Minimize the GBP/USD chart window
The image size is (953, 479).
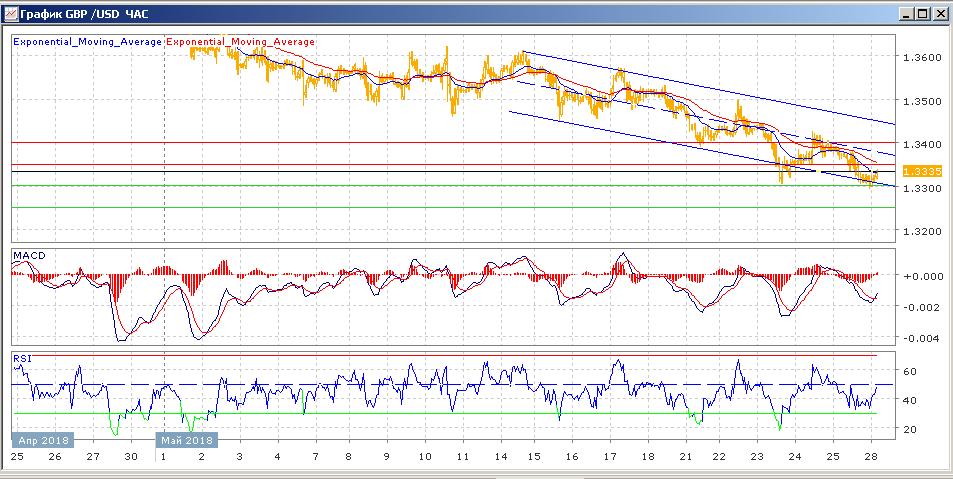pos(907,13)
